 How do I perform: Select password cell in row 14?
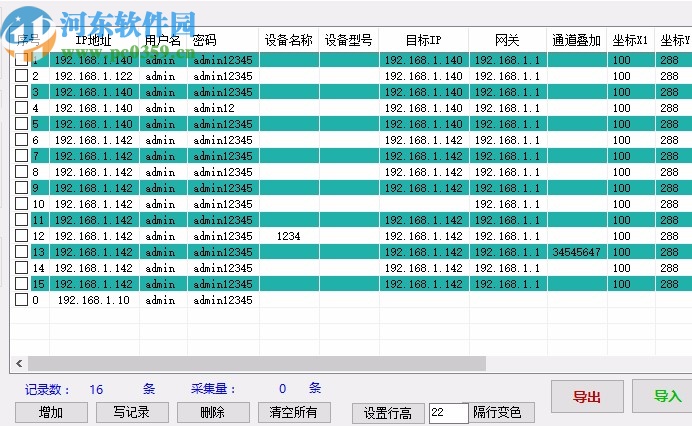(x=223, y=268)
